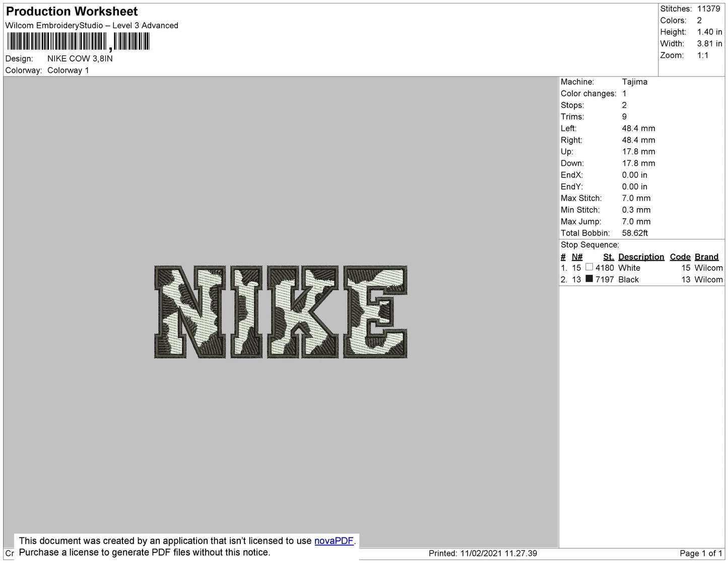728x563 pixels.
Task: Select the Height value '1.40 in'
Action: click(709, 32)
